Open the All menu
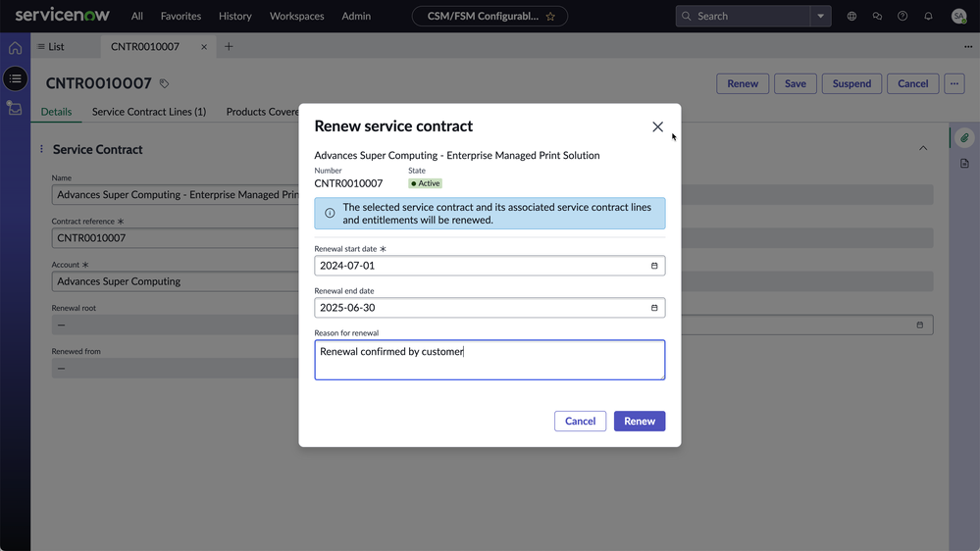The height and width of the screenshot is (551, 980). pyautogui.click(x=137, y=17)
